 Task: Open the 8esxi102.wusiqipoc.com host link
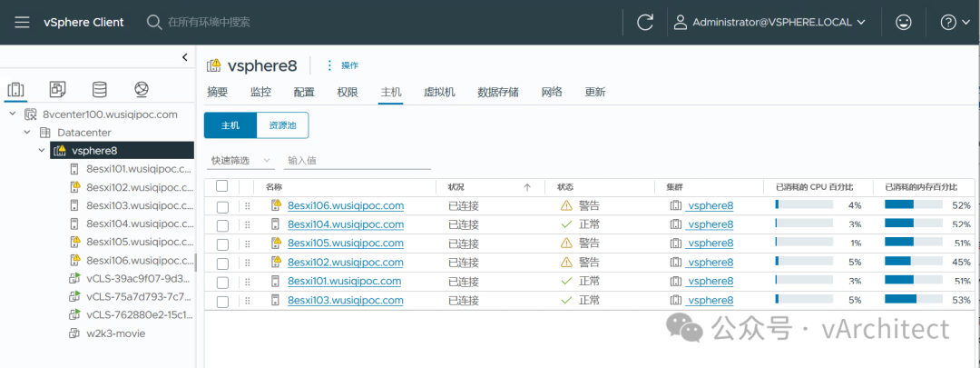[x=346, y=263]
